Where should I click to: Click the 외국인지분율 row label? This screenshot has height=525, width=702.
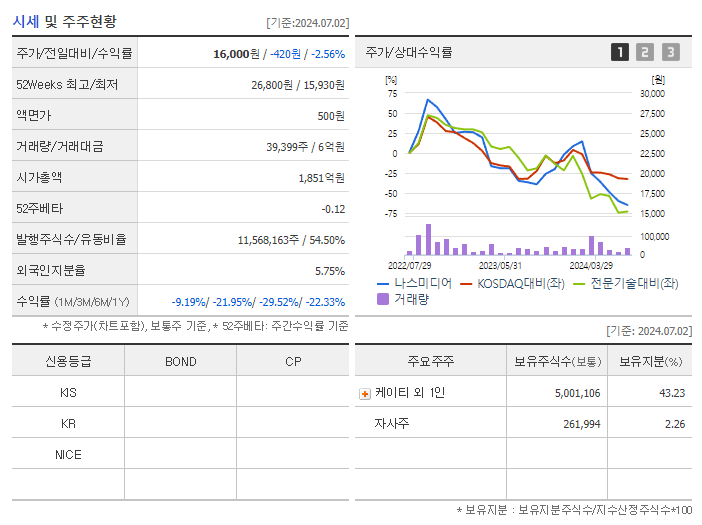pos(51,271)
